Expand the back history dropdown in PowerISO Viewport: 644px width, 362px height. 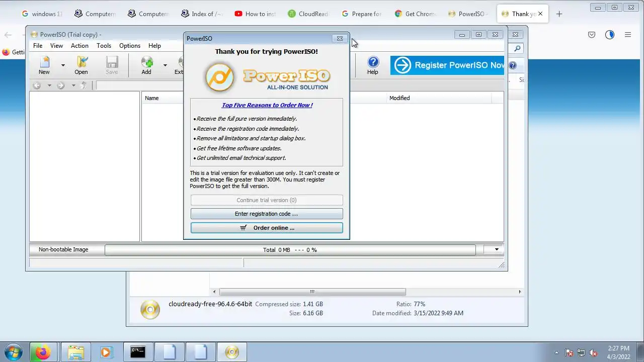(49, 85)
